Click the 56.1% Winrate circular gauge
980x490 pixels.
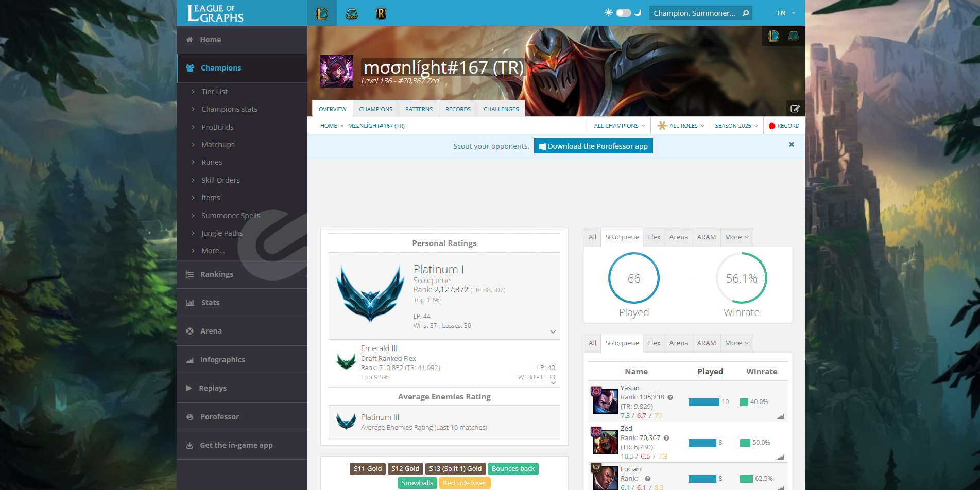[x=742, y=278]
